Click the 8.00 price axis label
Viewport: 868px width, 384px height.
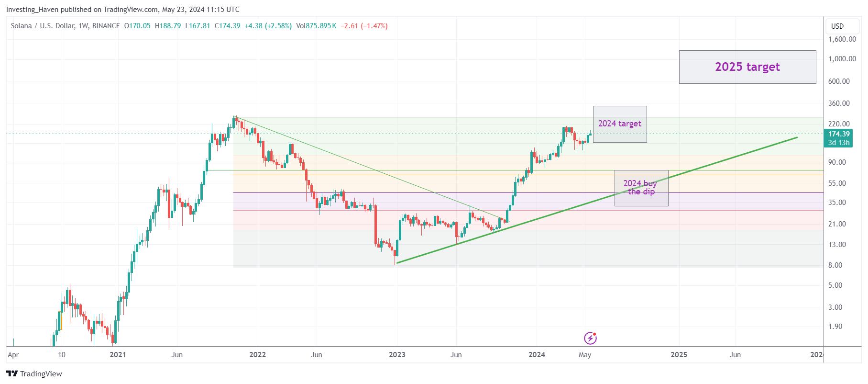click(x=835, y=265)
